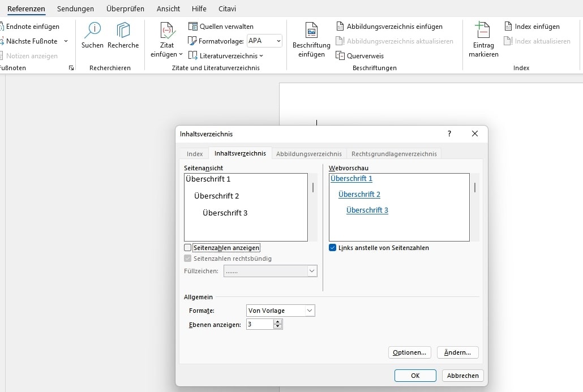Click the Suchen magnifier icon
Viewport: 583px width, 392px height.
click(92, 30)
